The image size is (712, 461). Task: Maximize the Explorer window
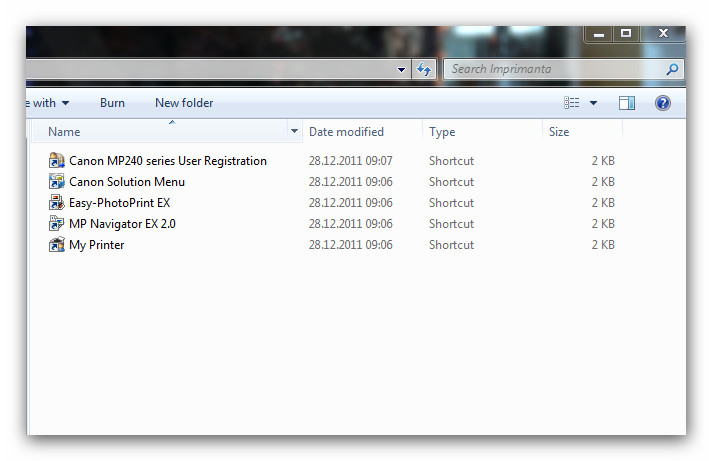point(626,34)
